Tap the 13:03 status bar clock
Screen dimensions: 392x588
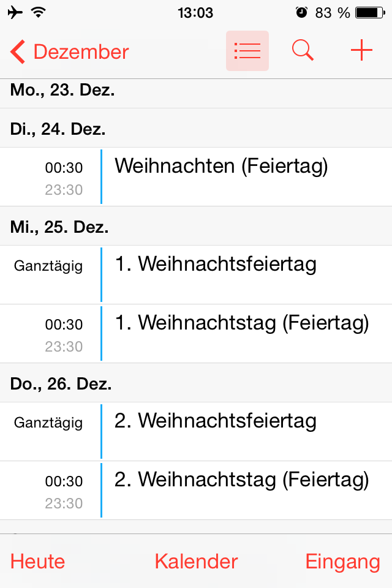pos(195,13)
